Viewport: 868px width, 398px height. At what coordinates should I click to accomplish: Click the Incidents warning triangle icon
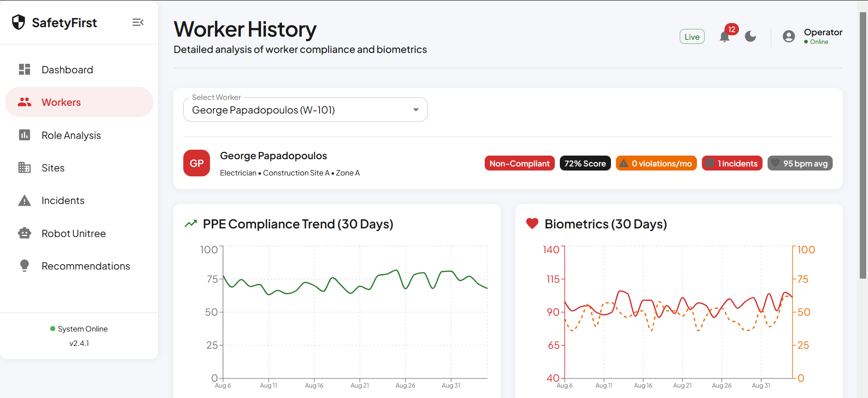24,200
